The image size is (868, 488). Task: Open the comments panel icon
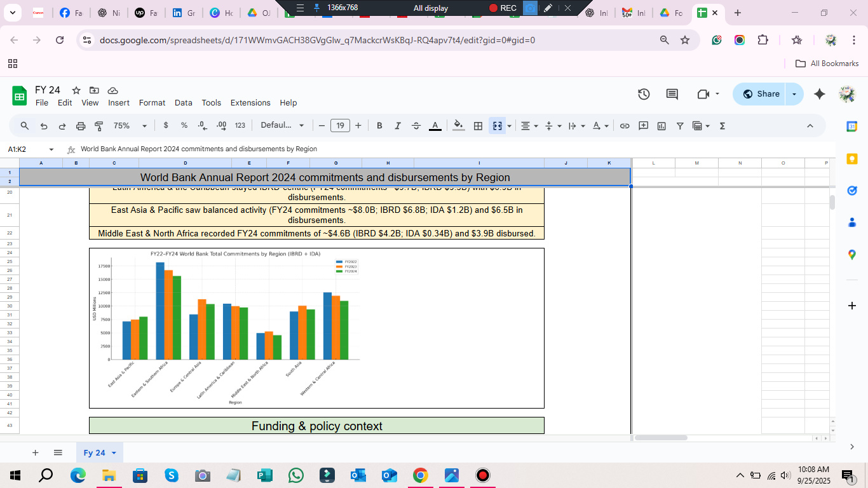[672, 94]
